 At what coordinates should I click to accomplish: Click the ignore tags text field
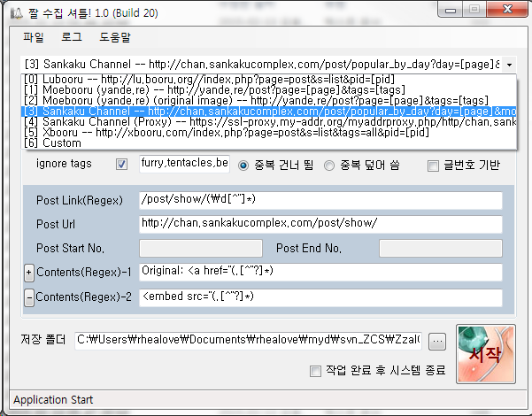tap(184, 164)
